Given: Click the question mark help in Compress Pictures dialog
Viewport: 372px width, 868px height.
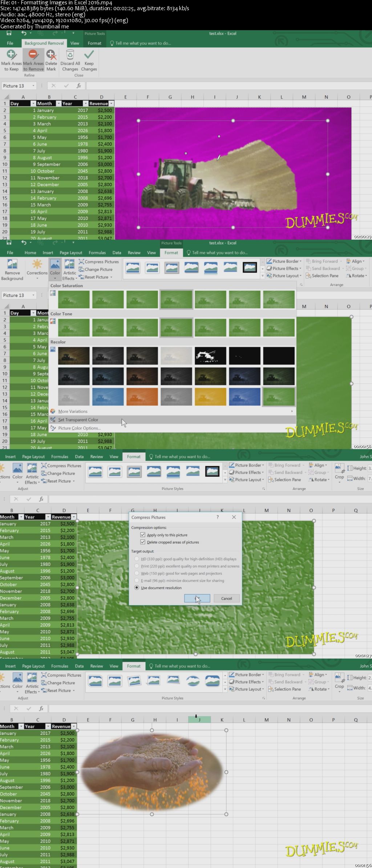Looking at the screenshot, I should (218, 517).
